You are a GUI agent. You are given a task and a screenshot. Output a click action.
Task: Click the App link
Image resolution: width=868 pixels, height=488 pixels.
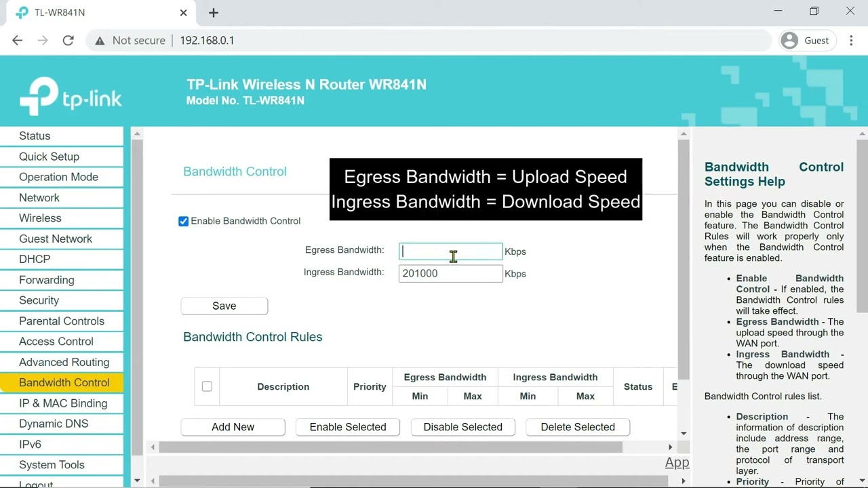point(677,462)
